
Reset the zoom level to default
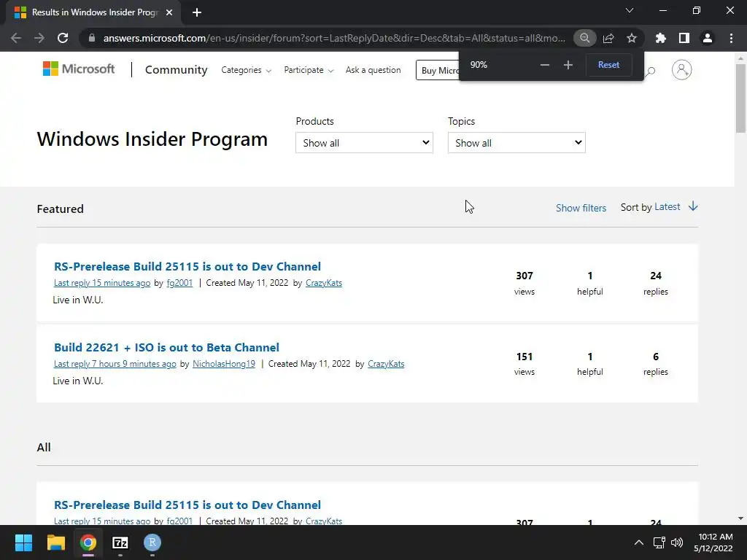point(608,65)
